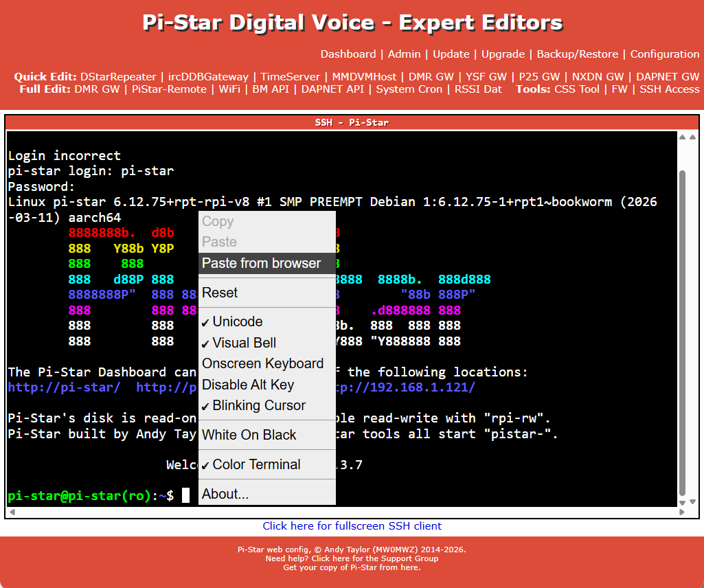Open the CSS Tool

click(x=576, y=89)
